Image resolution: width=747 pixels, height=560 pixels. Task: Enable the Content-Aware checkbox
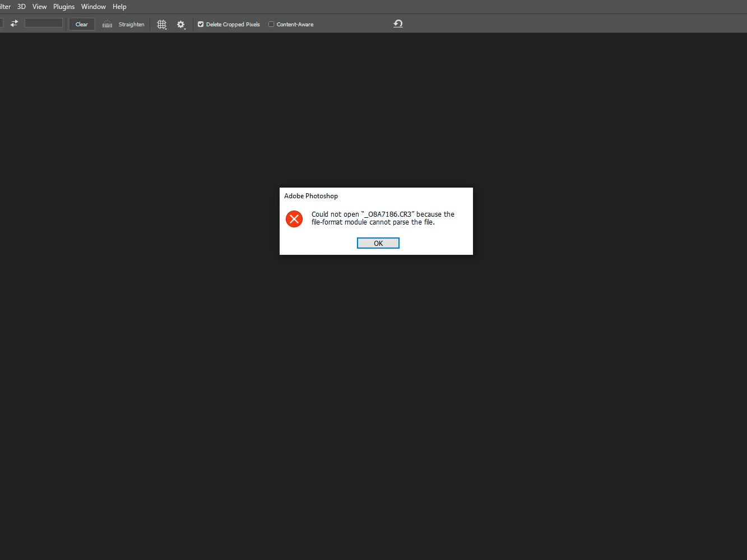[271, 24]
